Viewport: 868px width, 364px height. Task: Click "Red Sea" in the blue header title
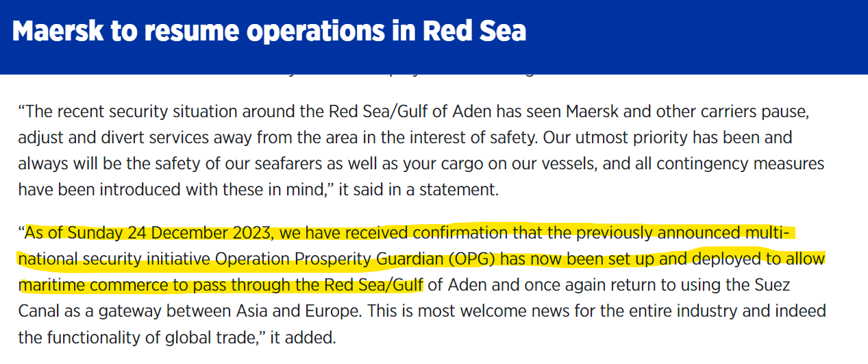point(474,32)
